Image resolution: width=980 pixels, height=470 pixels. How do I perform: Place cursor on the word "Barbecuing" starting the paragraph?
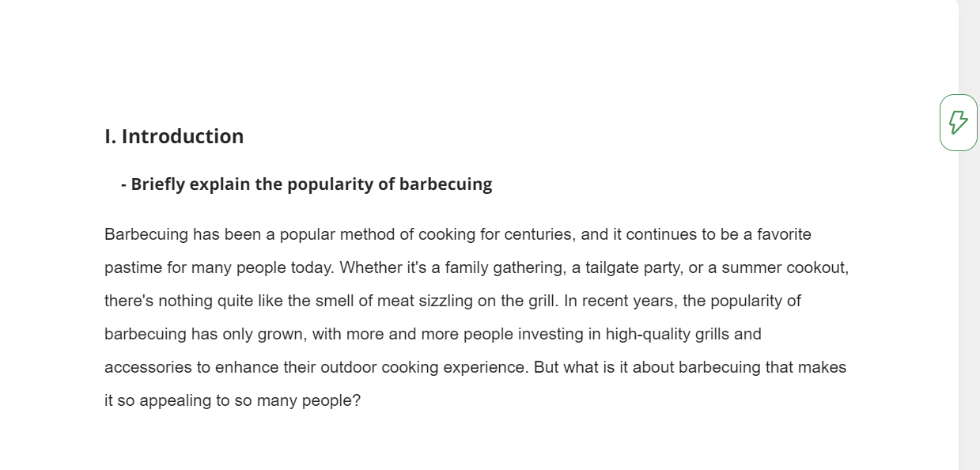[146, 235]
